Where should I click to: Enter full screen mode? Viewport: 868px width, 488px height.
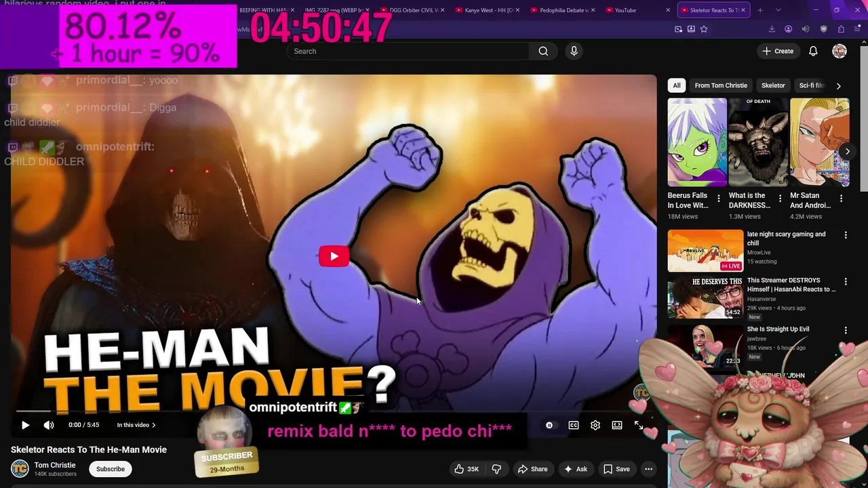639,425
